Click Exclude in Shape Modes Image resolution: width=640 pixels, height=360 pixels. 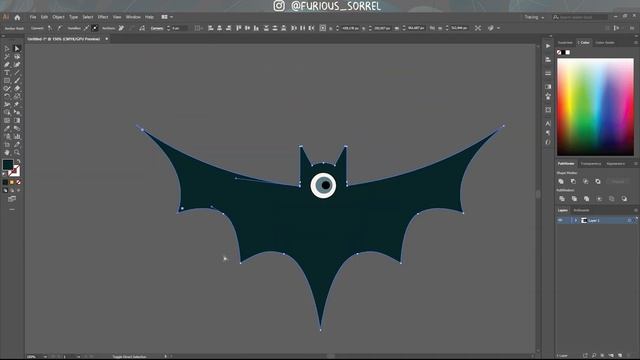(598, 181)
